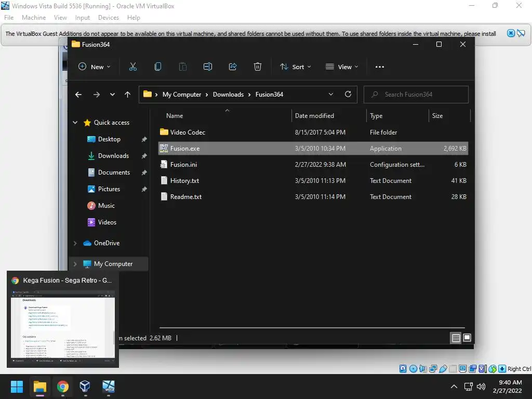Open the VirtualBox Devices menu
This screenshot has width=532, height=399.
click(109, 18)
